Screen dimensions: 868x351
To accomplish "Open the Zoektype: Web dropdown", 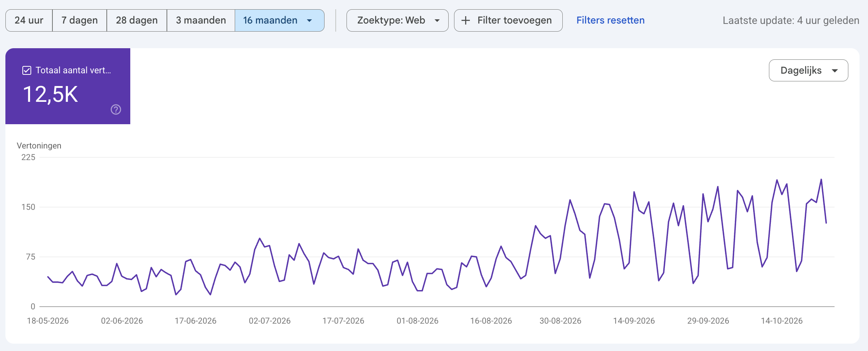I will pos(397,20).
